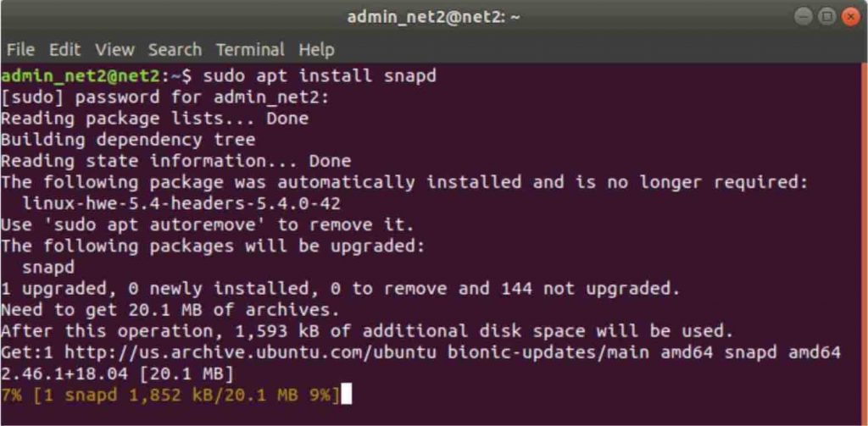Open the Search menu
Viewport: 868px width, 426px height.
[175, 49]
